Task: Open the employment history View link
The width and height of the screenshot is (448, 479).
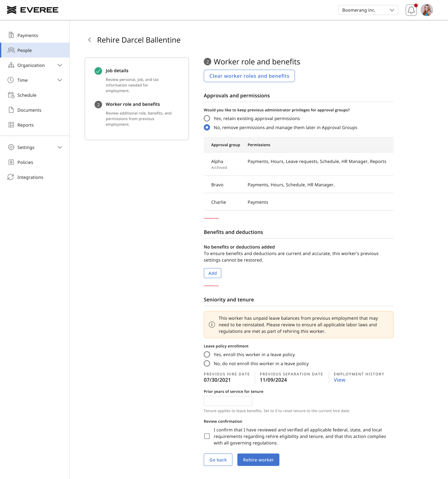Action: 339,380
